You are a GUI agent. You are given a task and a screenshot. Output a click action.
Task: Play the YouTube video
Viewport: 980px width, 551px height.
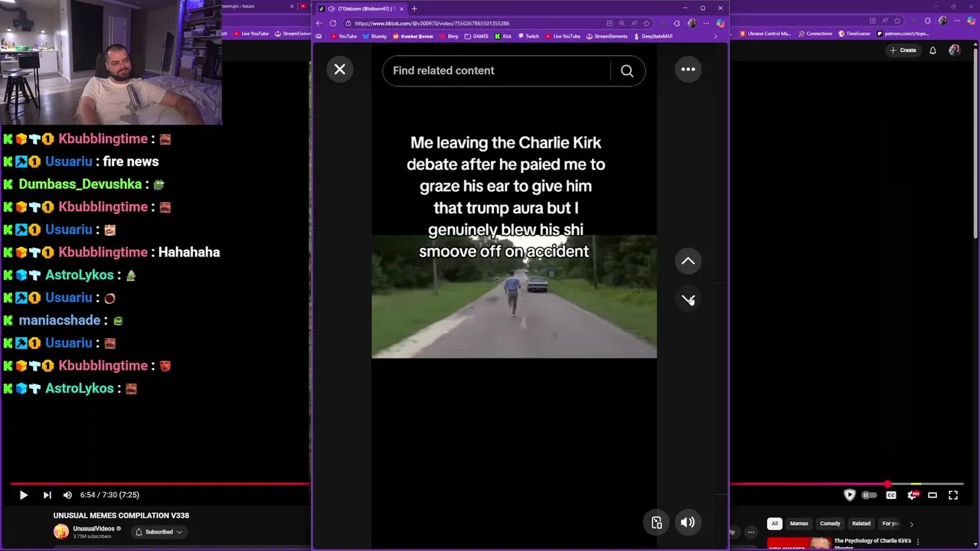23,495
